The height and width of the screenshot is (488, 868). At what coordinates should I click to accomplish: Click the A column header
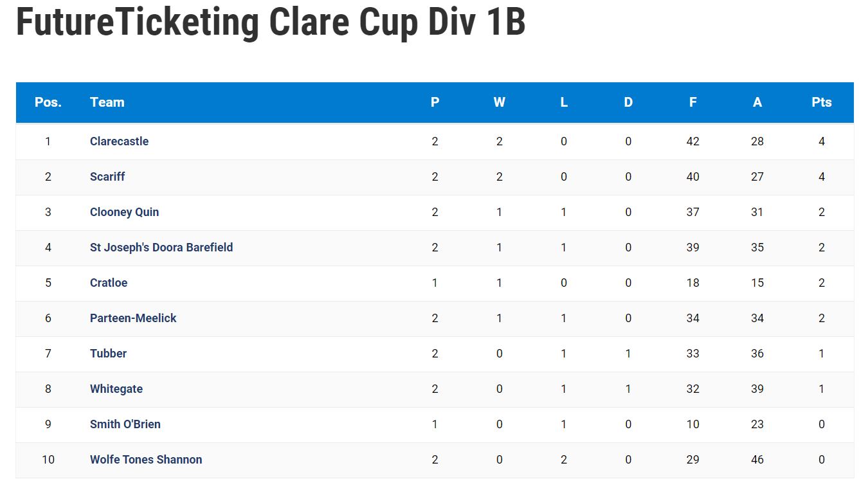(757, 102)
